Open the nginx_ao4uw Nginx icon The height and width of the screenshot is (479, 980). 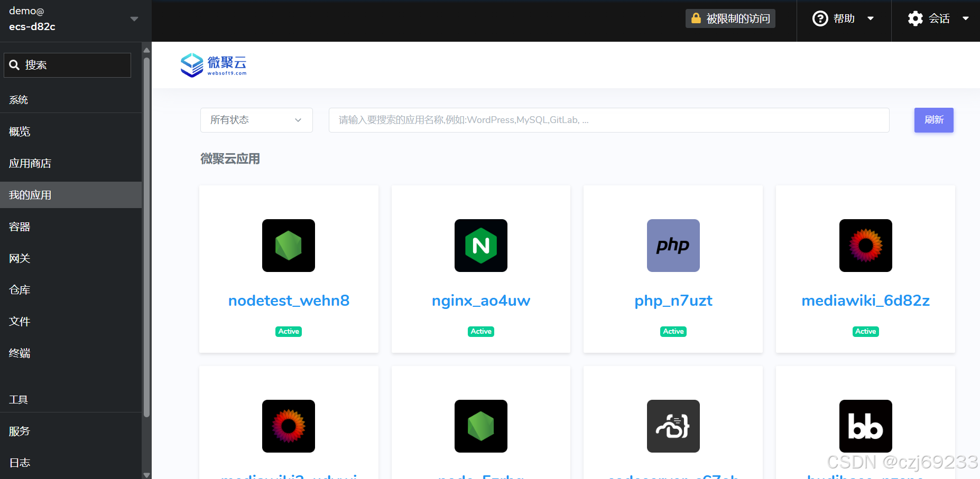pos(481,246)
